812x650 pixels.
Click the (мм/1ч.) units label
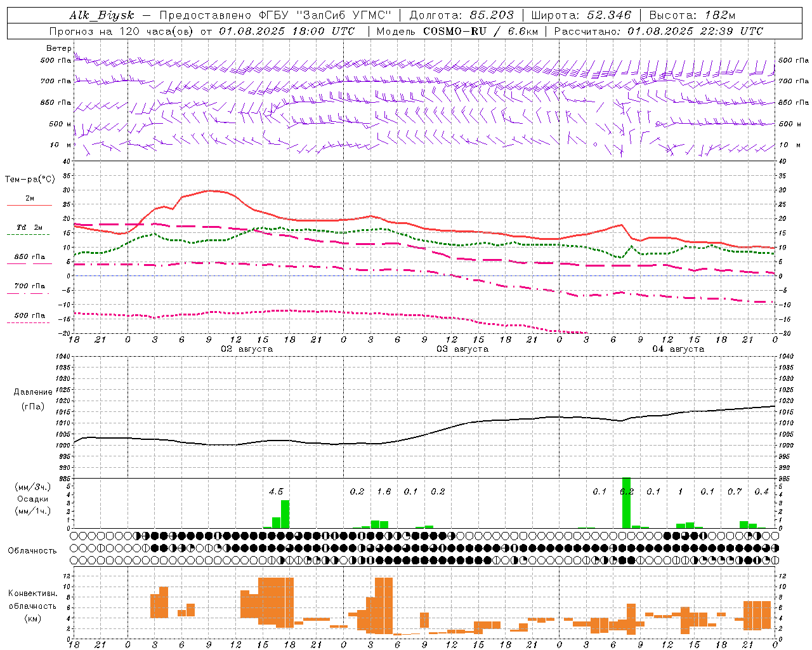32,511
